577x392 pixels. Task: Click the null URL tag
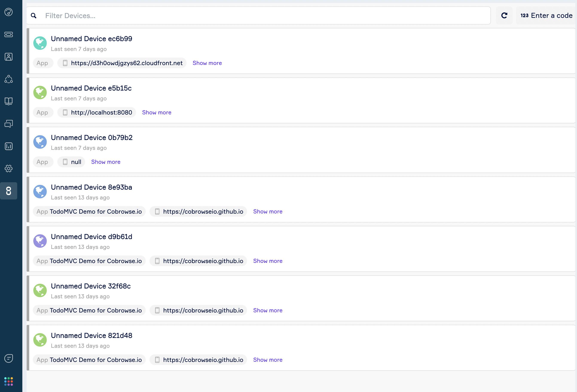pyautogui.click(x=71, y=162)
